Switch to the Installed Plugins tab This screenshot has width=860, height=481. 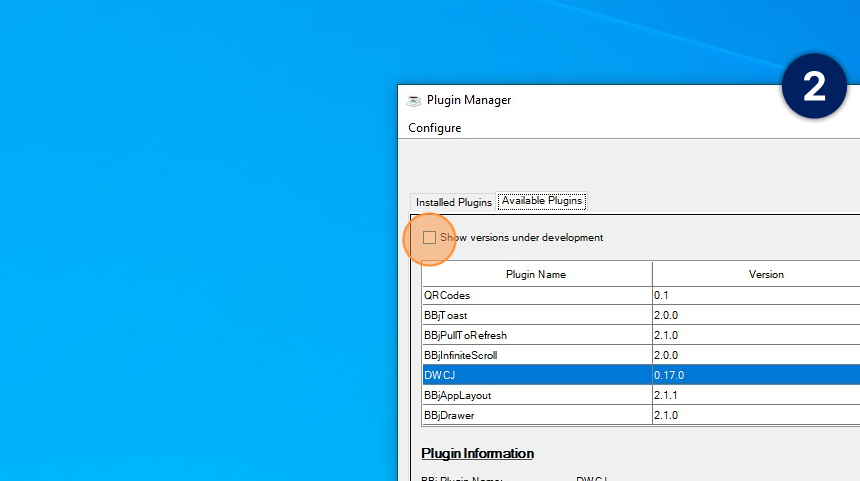pyautogui.click(x=454, y=202)
